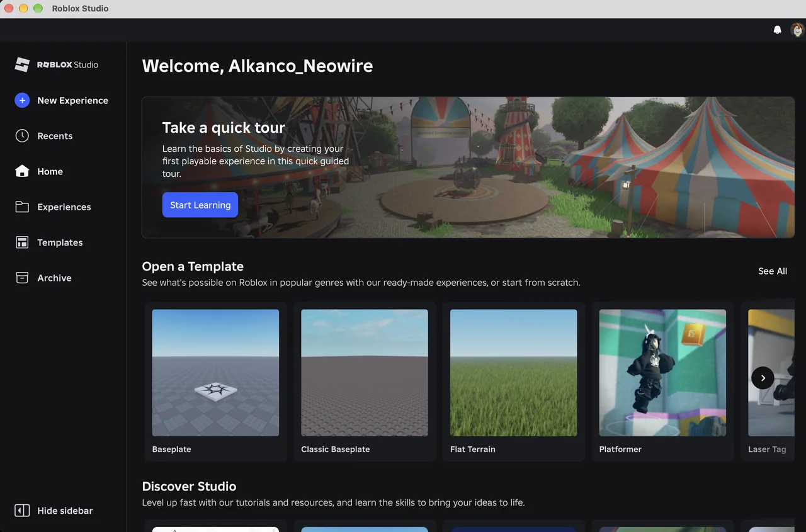The height and width of the screenshot is (532, 806).
Task: Select the Home section label
Action: (x=50, y=171)
